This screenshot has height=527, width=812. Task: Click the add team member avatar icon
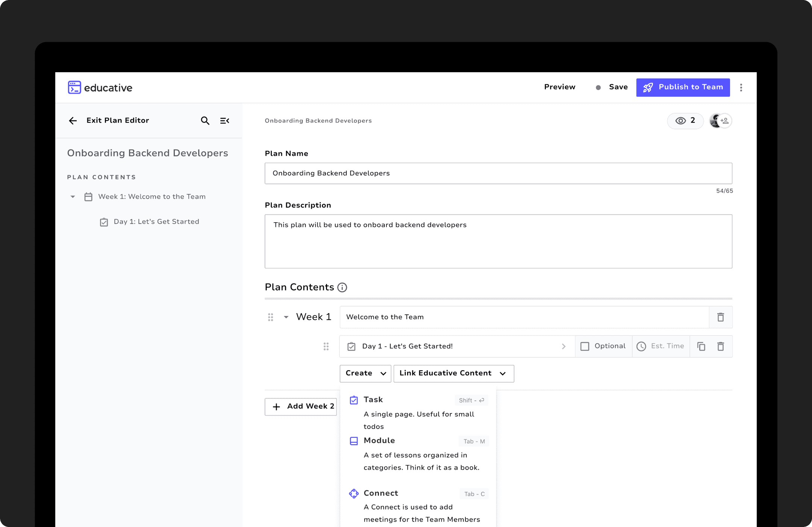point(725,121)
